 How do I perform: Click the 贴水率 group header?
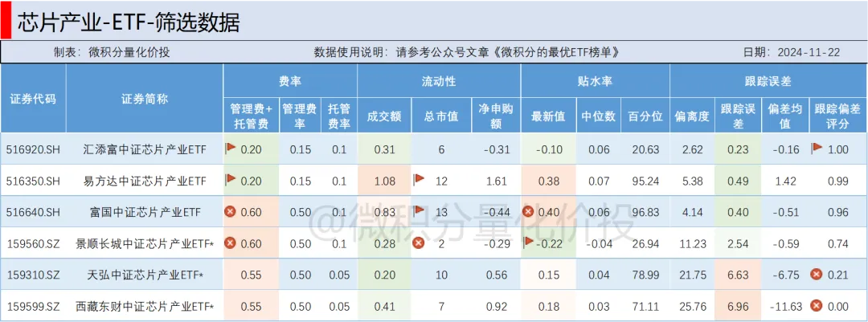[x=595, y=81]
